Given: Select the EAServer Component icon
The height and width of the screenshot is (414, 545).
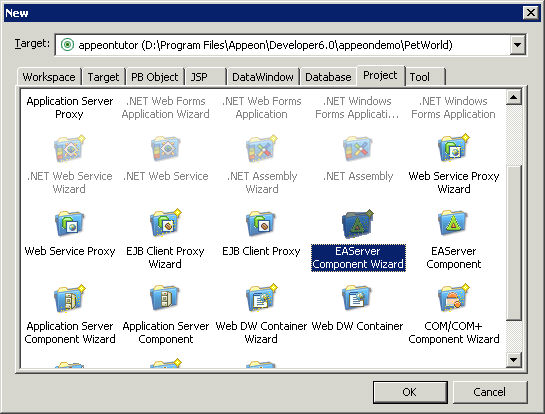Looking at the screenshot, I should click(x=453, y=223).
